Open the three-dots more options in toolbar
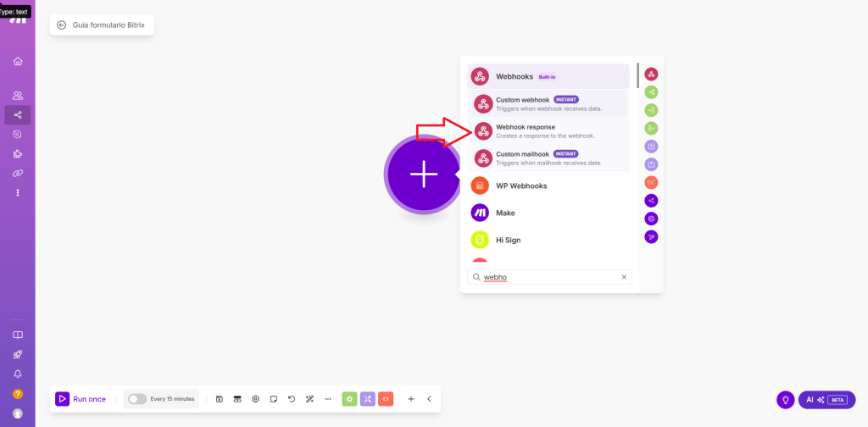868x427 pixels. click(x=328, y=399)
